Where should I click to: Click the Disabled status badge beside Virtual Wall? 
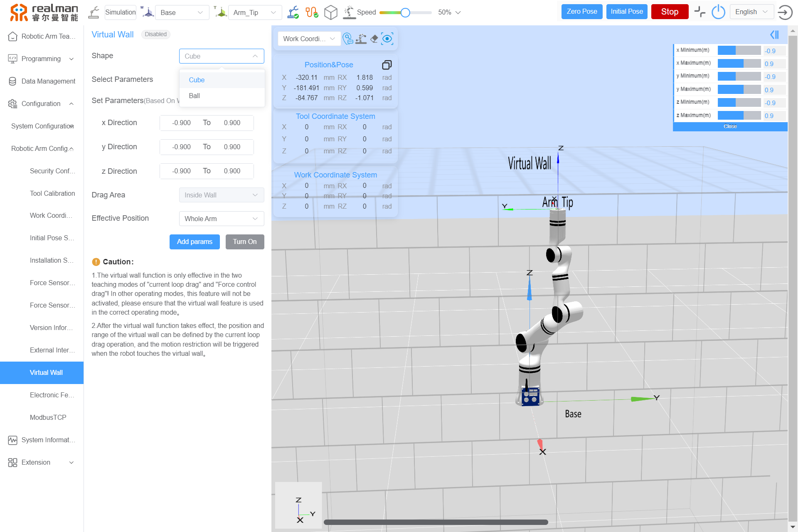tap(155, 34)
